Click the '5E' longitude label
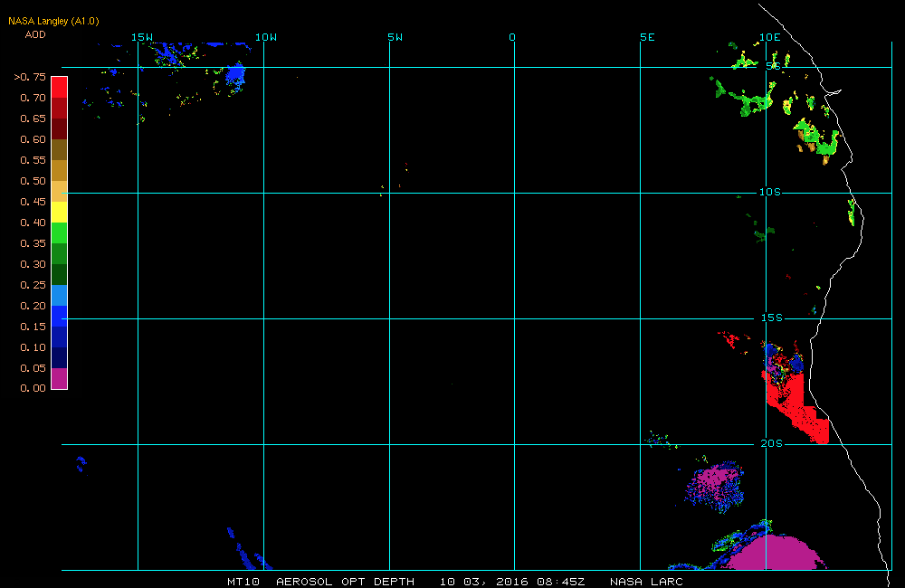Image resolution: width=905 pixels, height=588 pixels. click(648, 37)
